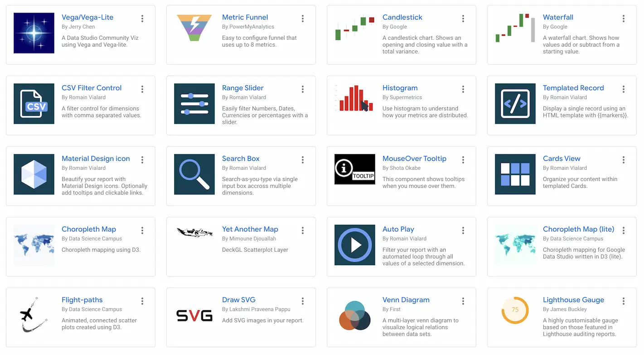
Task: Open the Templated Record title link
Action: click(573, 88)
